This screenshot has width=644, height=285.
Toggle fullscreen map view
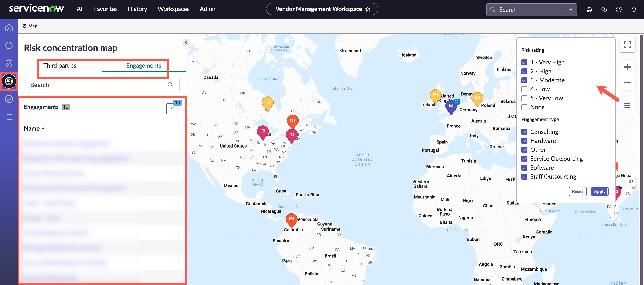click(627, 45)
